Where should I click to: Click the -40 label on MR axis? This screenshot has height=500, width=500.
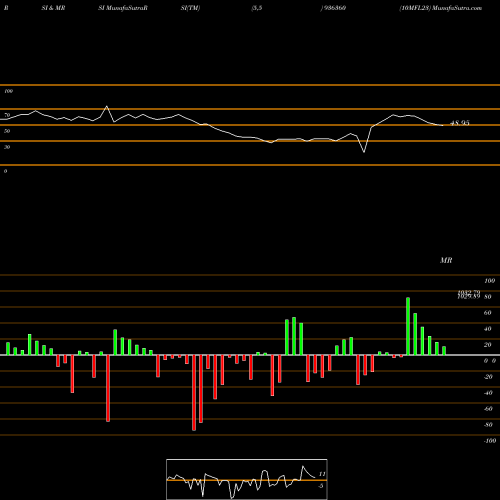click(488, 393)
